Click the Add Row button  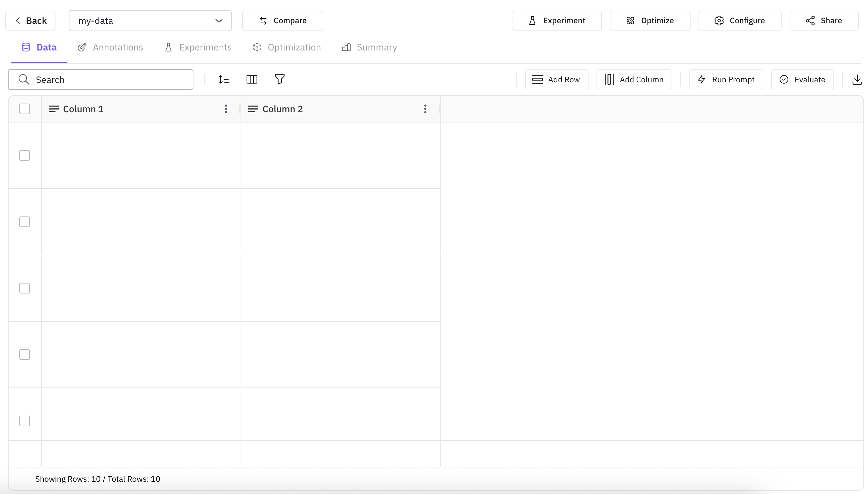(x=556, y=79)
